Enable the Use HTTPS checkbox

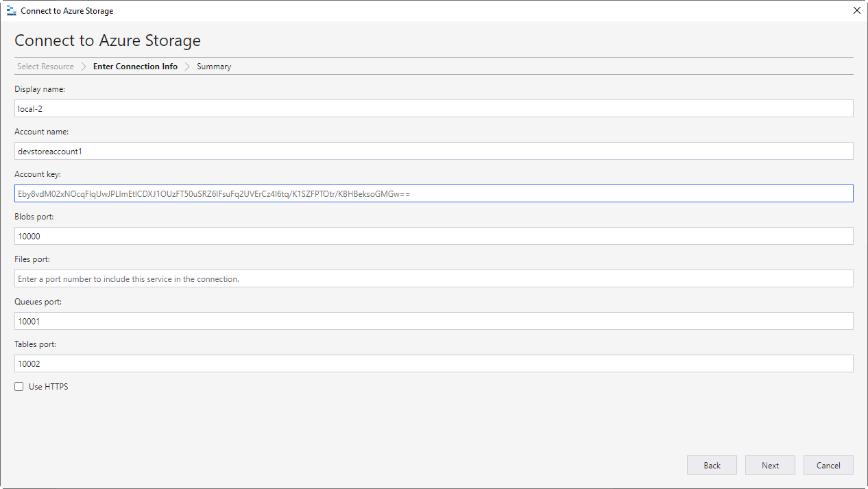19,387
